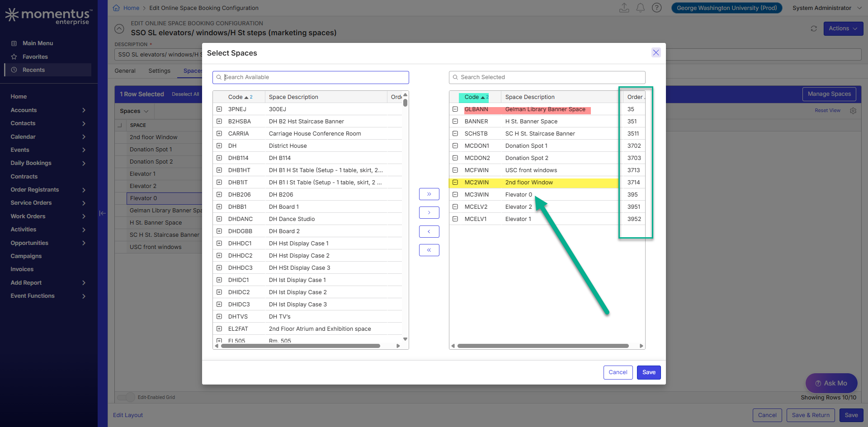
Task: Click the grid settings gear icon
Action: 853,111
